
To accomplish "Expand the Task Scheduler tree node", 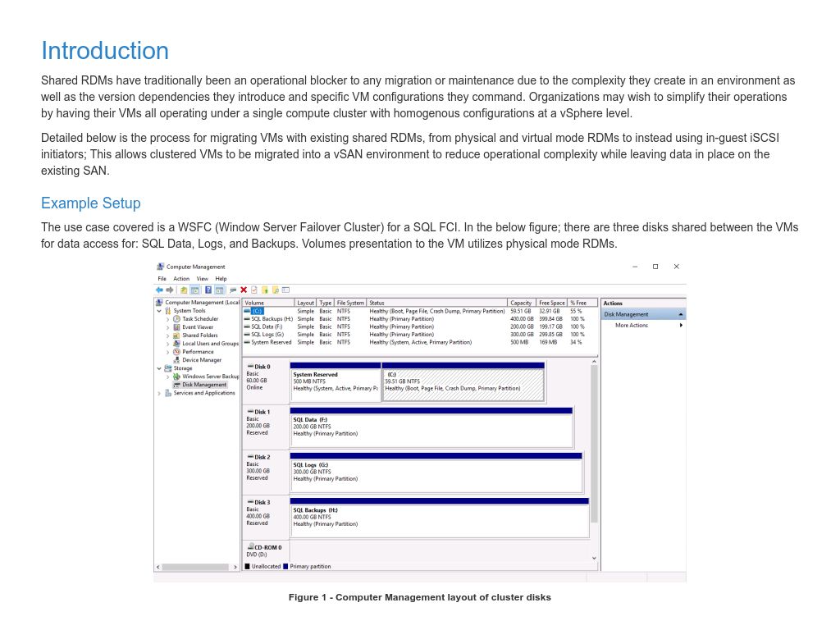I will point(167,318).
